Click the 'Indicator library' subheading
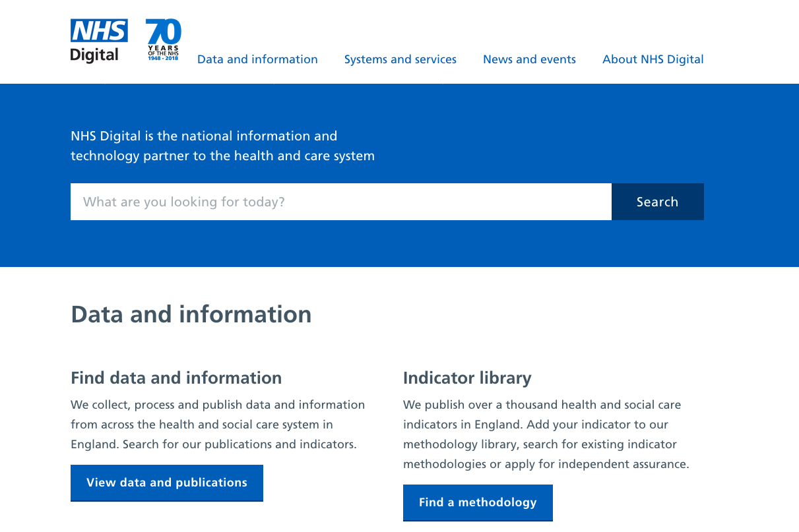This screenshot has width=799, height=532. (466, 378)
